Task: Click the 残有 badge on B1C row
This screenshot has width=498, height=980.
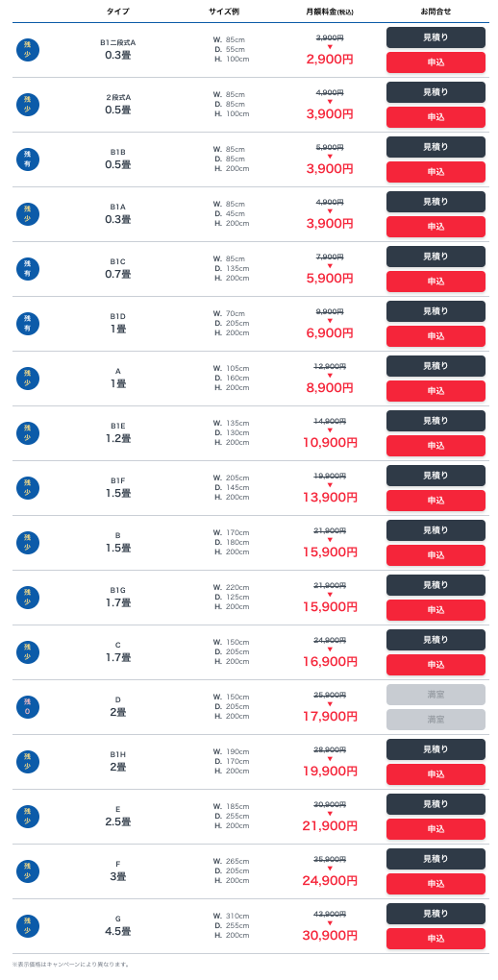Action: point(28,269)
